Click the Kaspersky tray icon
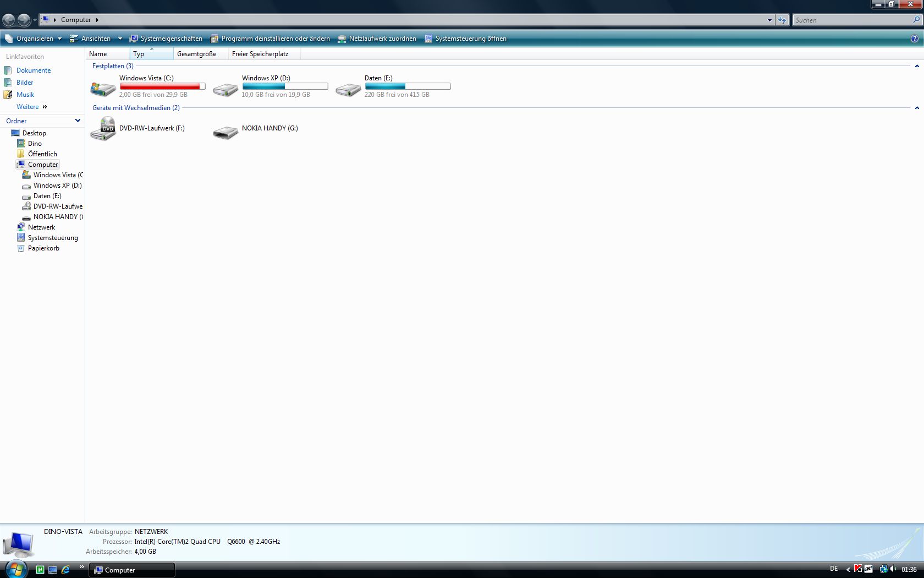This screenshot has width=924, height=578. (x=858, y=569)
